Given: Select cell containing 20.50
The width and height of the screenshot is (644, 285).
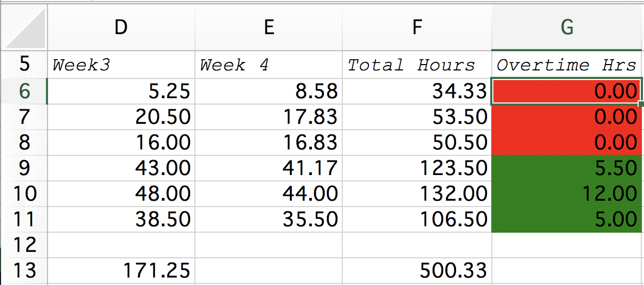Looking at the screenshot, I should coord(121,117).
